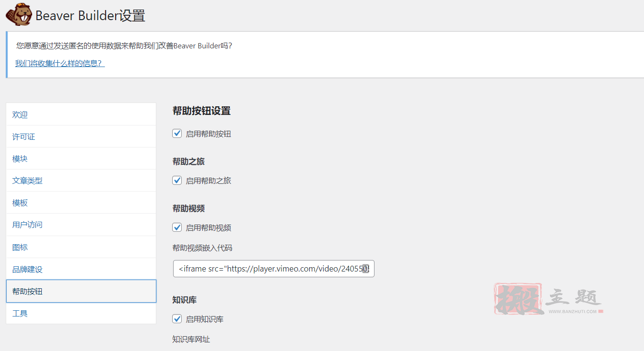Click the anonymous usage data notice text
The width and height of the screenshot is (644, 351).
[x=124, y=45]
